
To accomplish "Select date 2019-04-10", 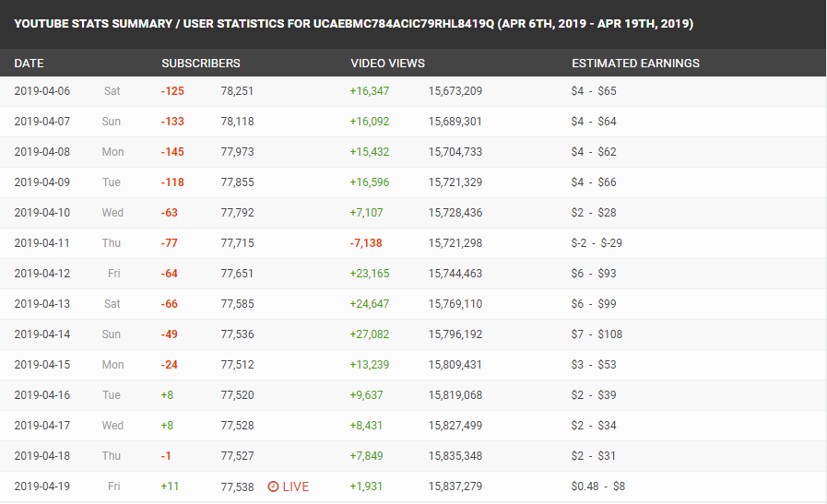I will (x=42, y=213).
